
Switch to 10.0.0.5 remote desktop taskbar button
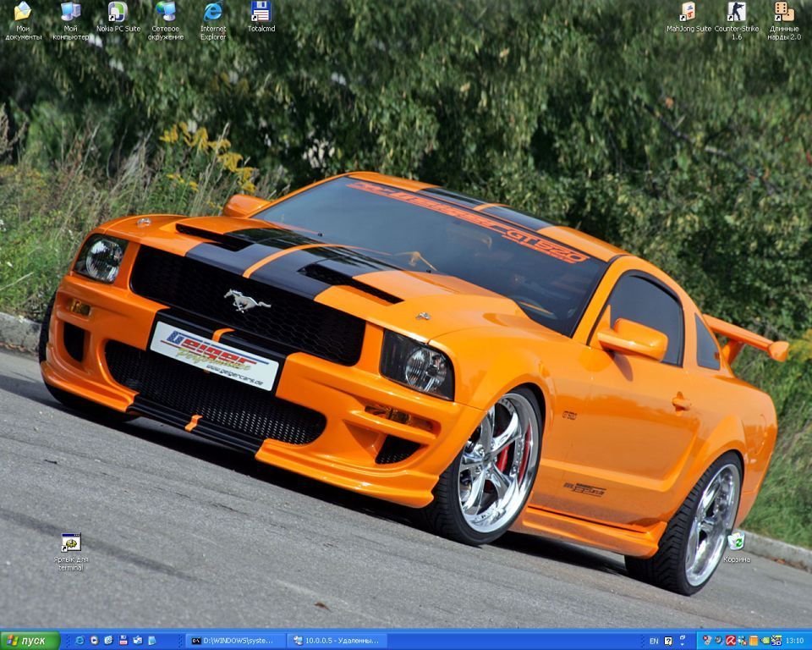(337, 641)
